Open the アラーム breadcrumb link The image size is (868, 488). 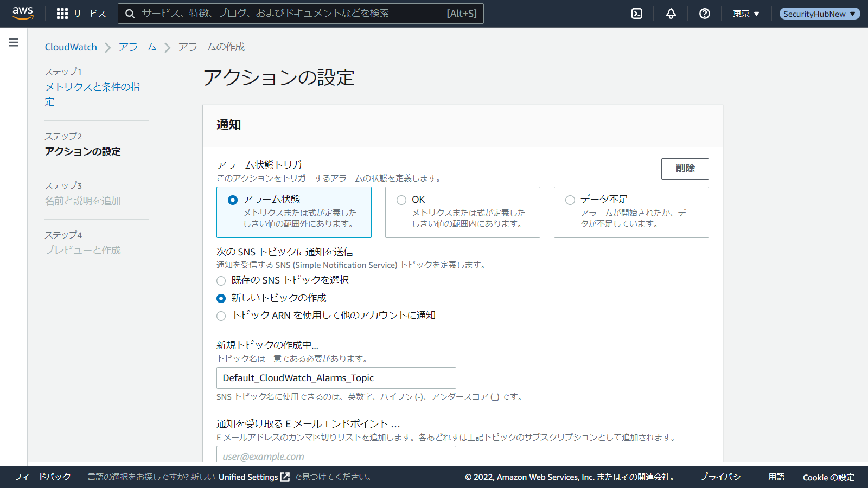[138, 47]
